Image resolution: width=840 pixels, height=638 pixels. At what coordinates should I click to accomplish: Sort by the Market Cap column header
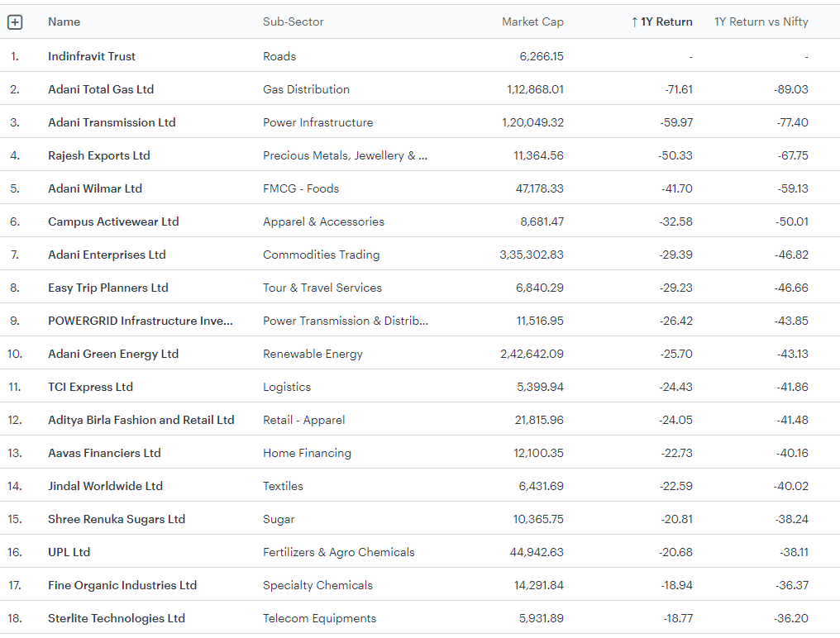click(532, 22)
